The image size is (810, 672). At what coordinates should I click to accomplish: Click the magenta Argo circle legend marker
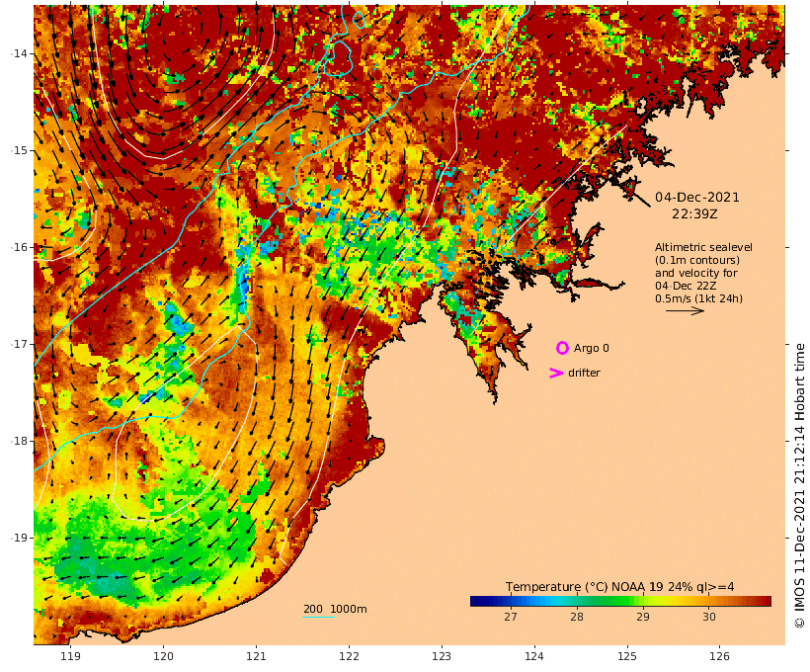tap(563, 348)
